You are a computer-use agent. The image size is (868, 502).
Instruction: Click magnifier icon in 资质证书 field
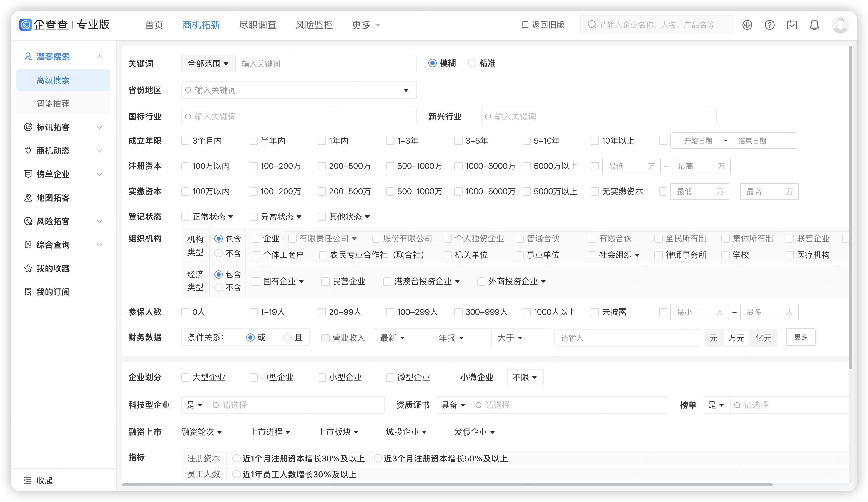point(479,405)
